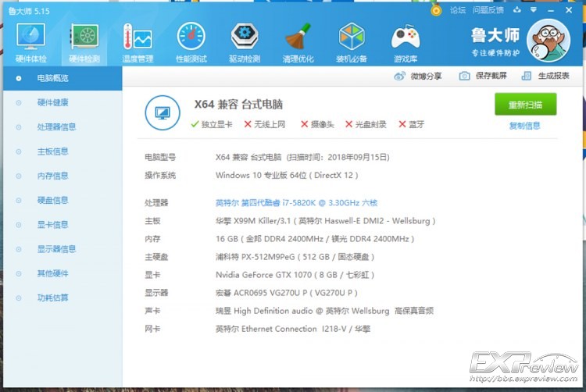Click the 16 GB DDR4 memory text

tap(315, 239)
